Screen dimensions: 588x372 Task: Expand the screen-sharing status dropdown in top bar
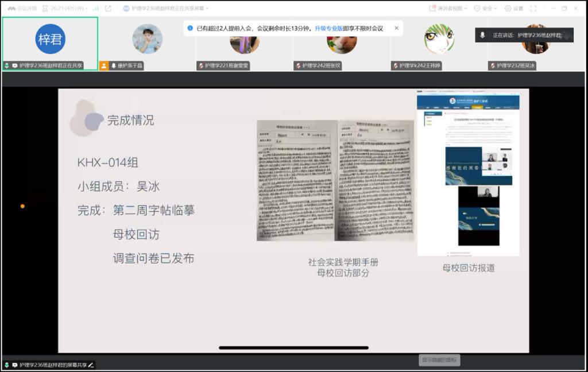[x=167, y=9]
